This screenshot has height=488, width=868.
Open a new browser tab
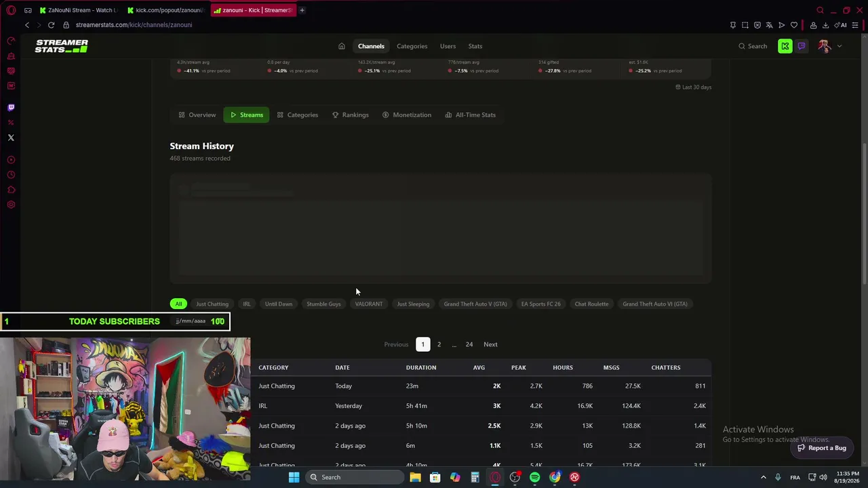tap(302, 10)
